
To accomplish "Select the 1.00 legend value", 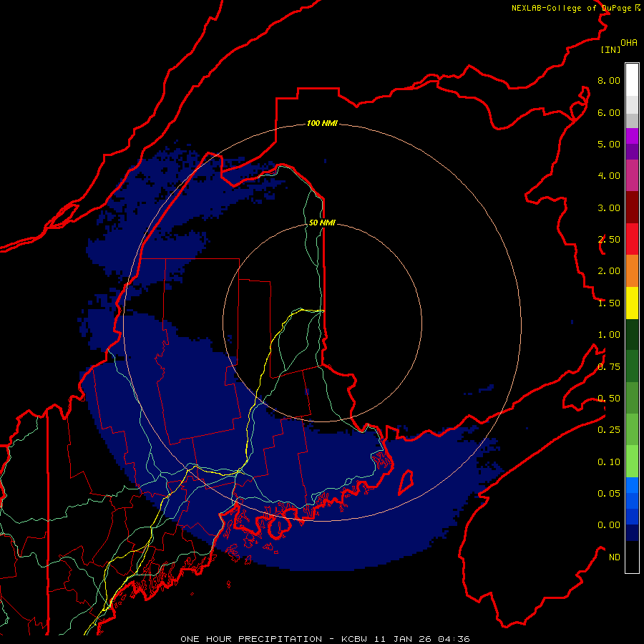I will pyautogui.click(x=609, y=335).
